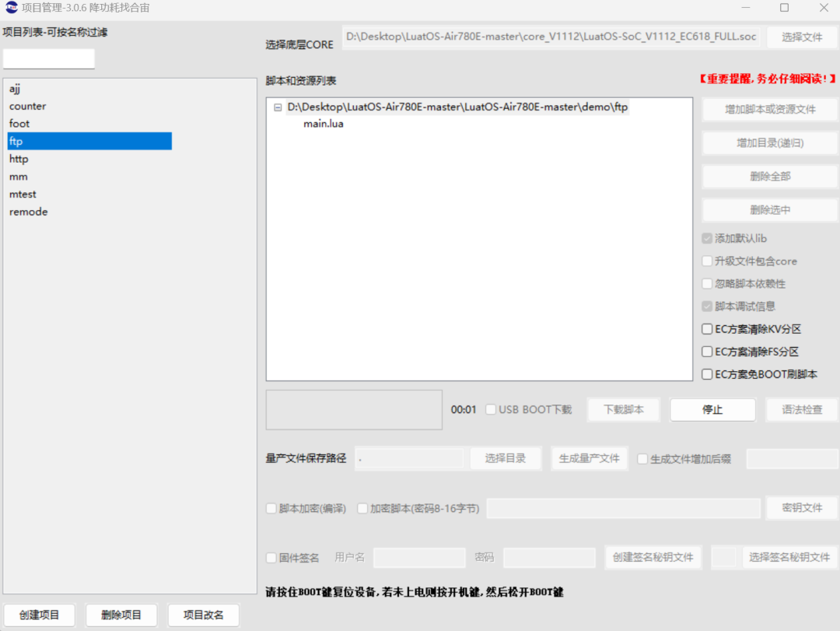Click 语法检查 button
Screen dimensions: 840x631
tap(801, 409)
